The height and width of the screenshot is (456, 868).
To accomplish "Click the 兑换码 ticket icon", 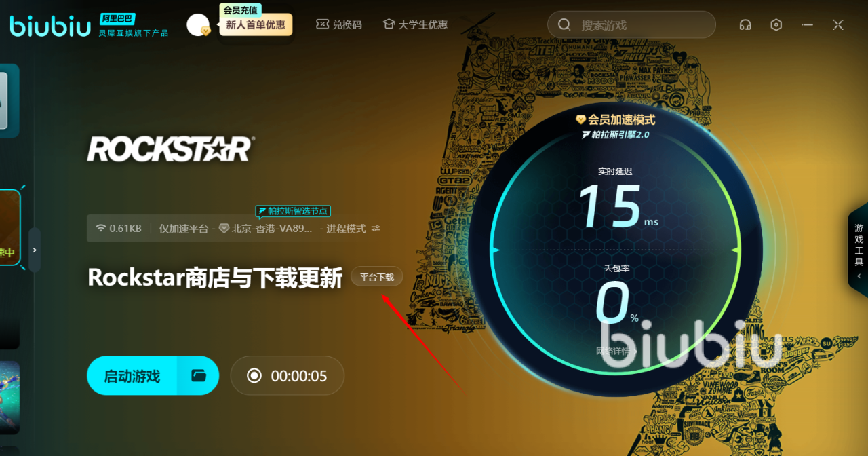I will 322,24.
